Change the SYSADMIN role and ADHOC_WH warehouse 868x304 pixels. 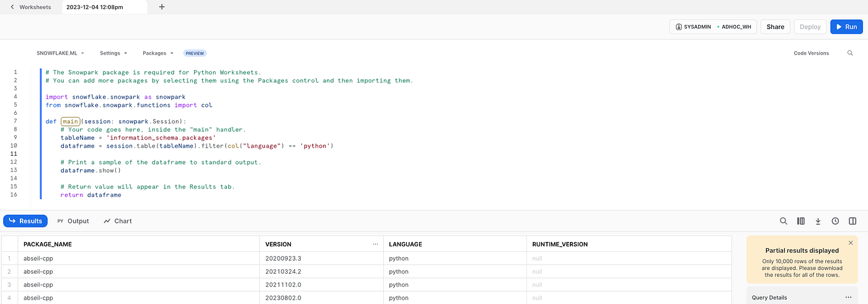pyautogui.click(x=713, y=27)
